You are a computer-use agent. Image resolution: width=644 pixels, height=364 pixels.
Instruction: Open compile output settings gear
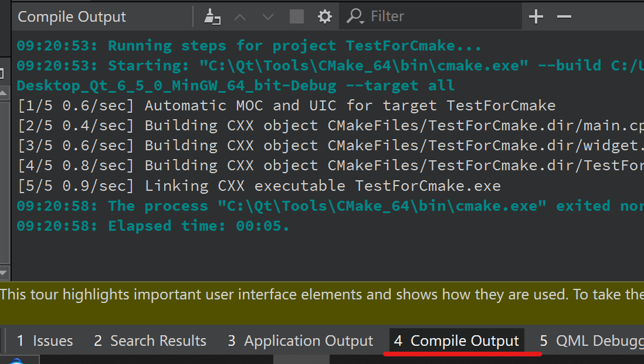tap(324, 16)
